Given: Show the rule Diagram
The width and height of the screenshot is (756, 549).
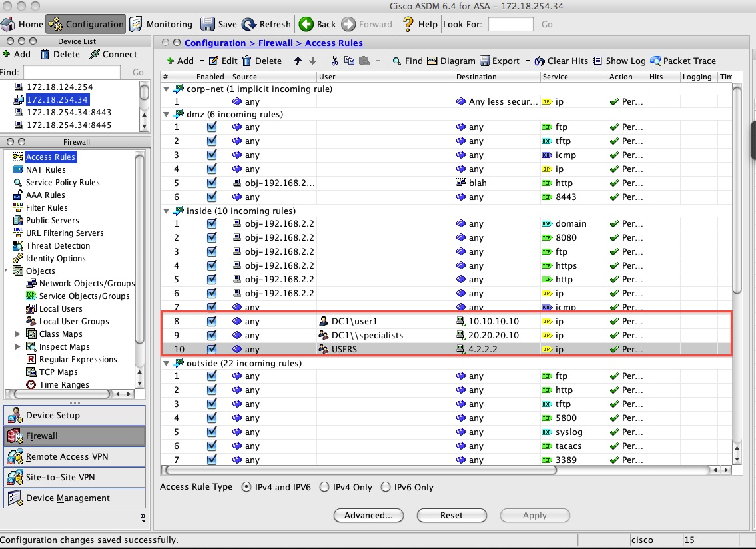Looking at the screenshot, I should click(x=452, y=61).
